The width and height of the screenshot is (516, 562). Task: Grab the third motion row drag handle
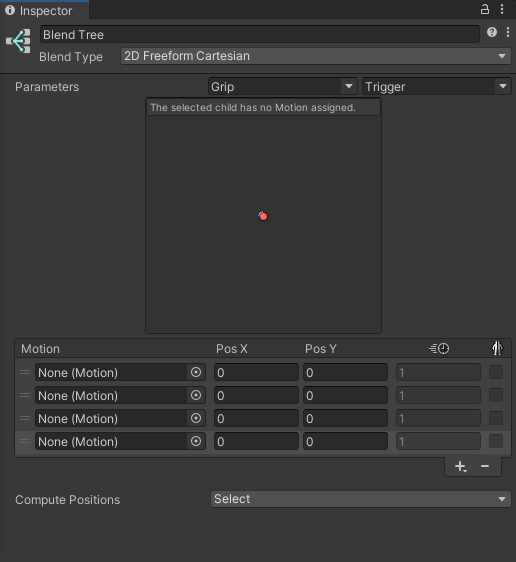coord(25,418)
